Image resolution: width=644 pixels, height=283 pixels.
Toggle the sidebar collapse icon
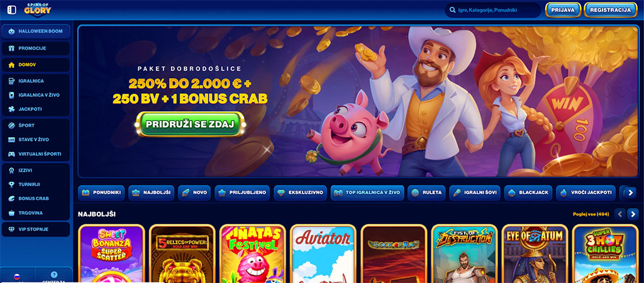click(12, 9)
